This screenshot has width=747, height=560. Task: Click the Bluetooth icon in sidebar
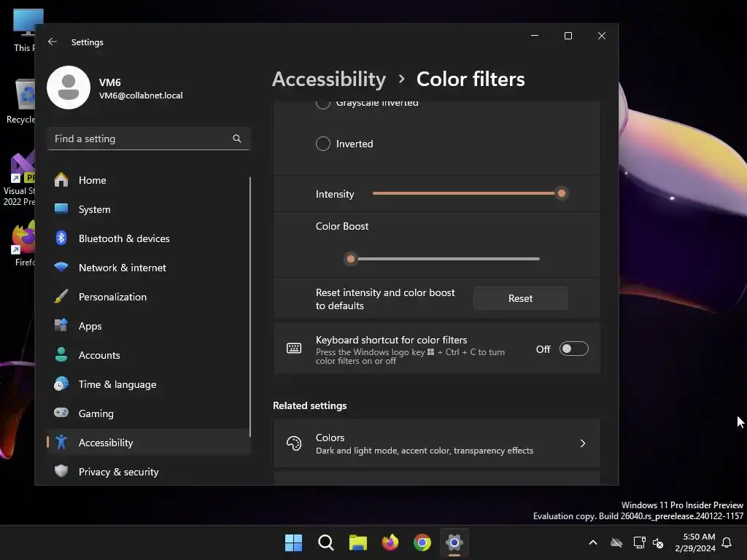pyautogui.click(x=61, y=238)
